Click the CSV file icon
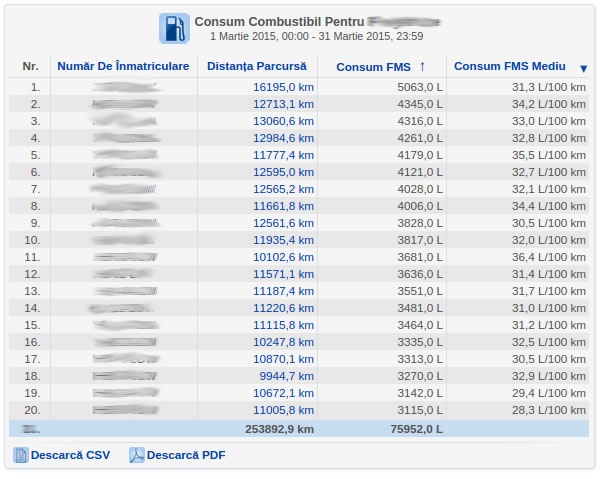601x479 pixels. coord(21,455)
